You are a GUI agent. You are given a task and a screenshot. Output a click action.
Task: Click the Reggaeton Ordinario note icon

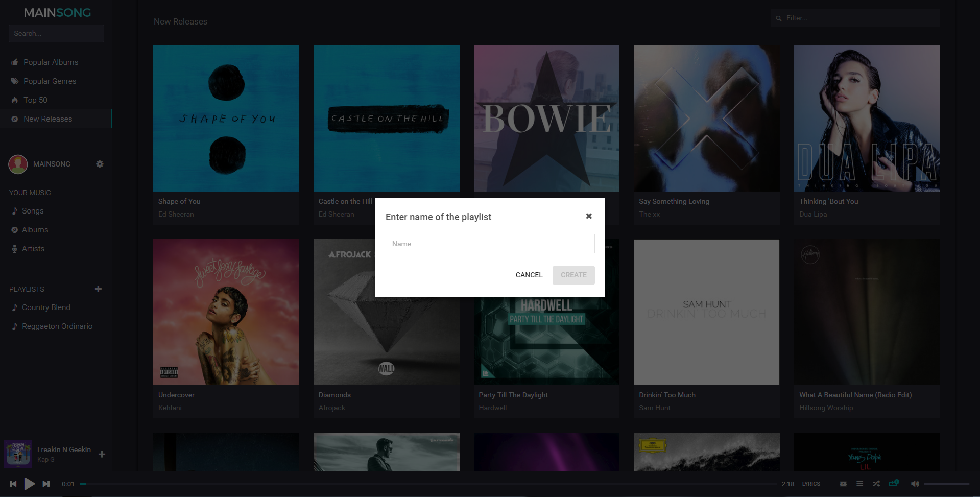[14, 326]
